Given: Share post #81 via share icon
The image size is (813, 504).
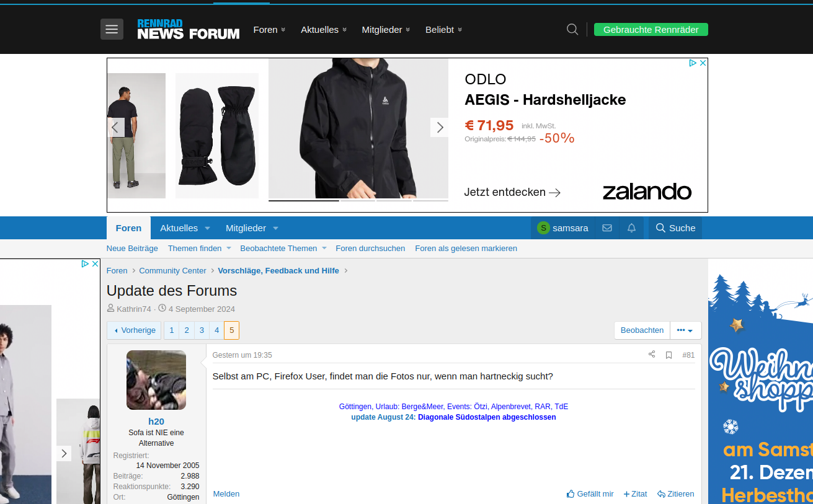Looking at the screenshot, I should click(652, 355).
